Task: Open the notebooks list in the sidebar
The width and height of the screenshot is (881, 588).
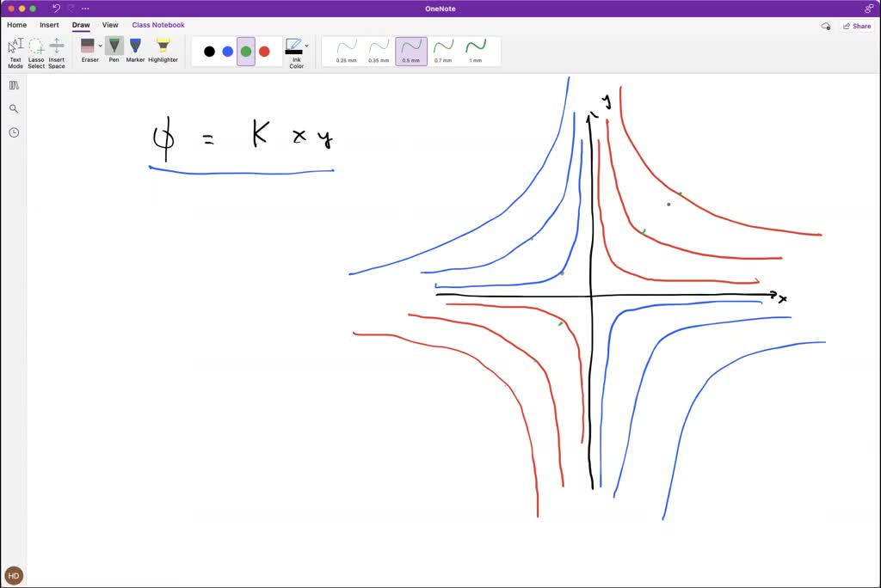Action: point(13,84)
